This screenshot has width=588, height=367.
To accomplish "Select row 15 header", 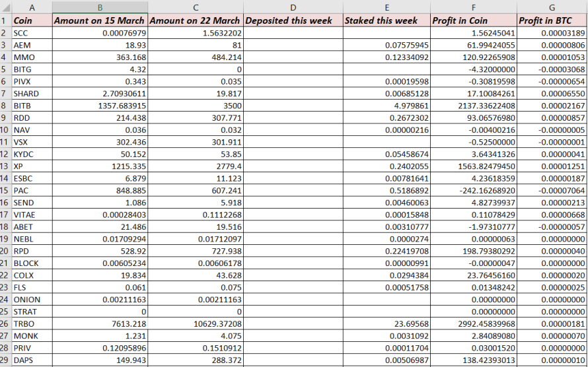I will pyautogui.click(x=5, y=191).
